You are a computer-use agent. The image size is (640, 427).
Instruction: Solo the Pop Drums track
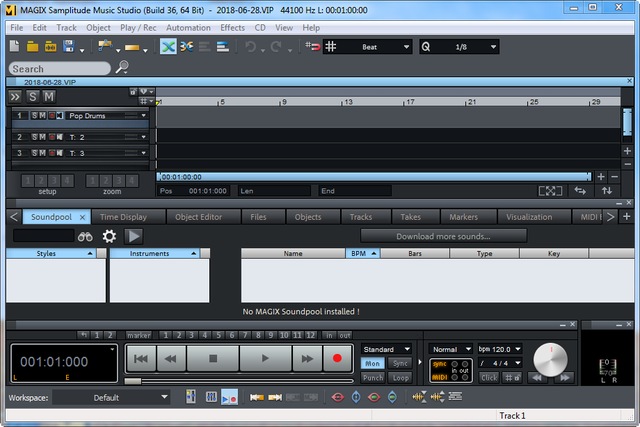coord(33,116)
